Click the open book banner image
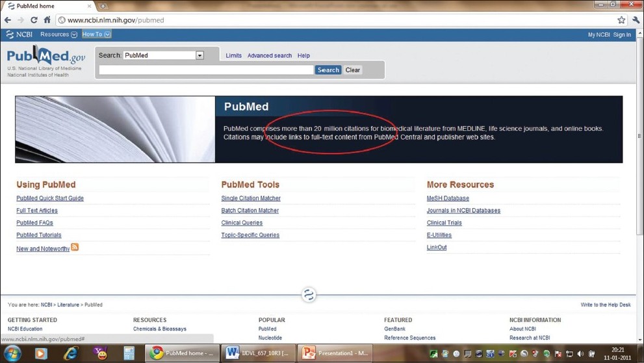Viewport: 644px width, 363px height. click(115, 129)
